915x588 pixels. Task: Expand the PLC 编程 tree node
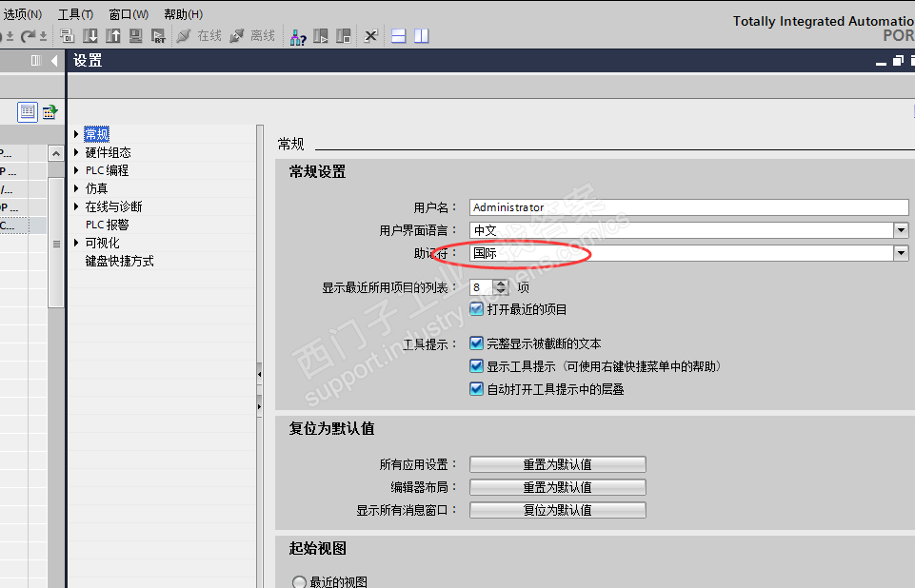tap(76, 170)
